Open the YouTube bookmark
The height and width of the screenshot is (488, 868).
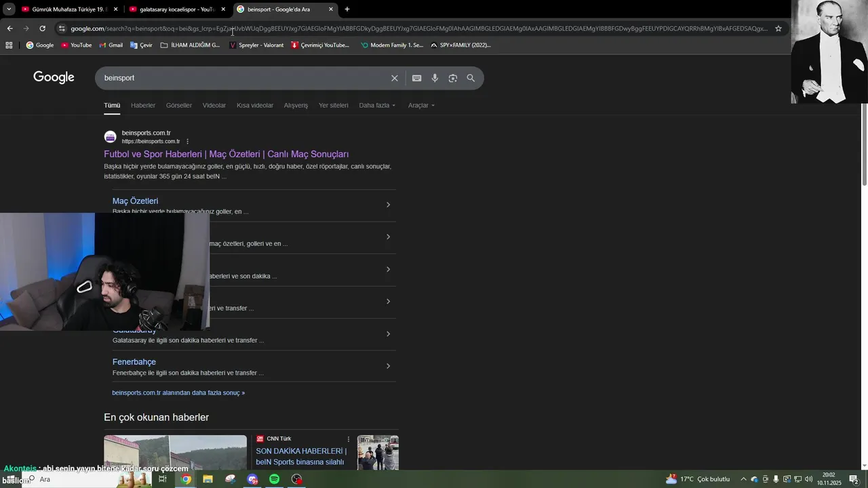(77, 45)
